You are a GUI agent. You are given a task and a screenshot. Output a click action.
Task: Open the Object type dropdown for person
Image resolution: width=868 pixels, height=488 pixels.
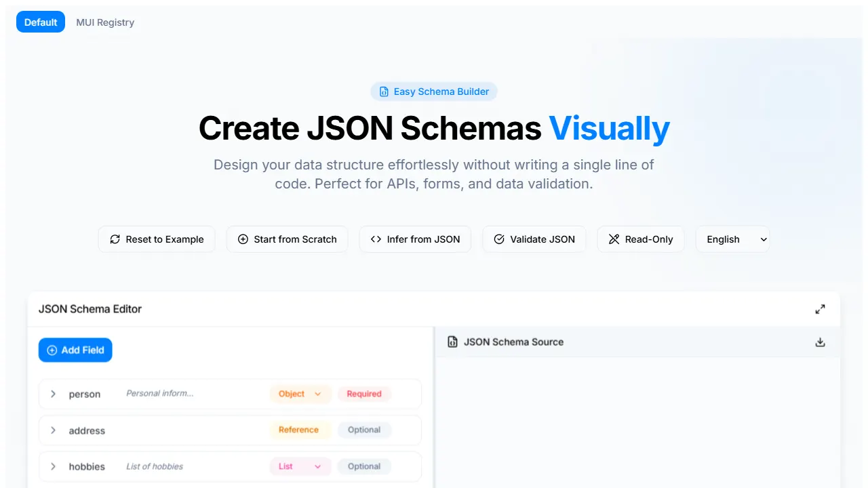click(x=300, y=394)
